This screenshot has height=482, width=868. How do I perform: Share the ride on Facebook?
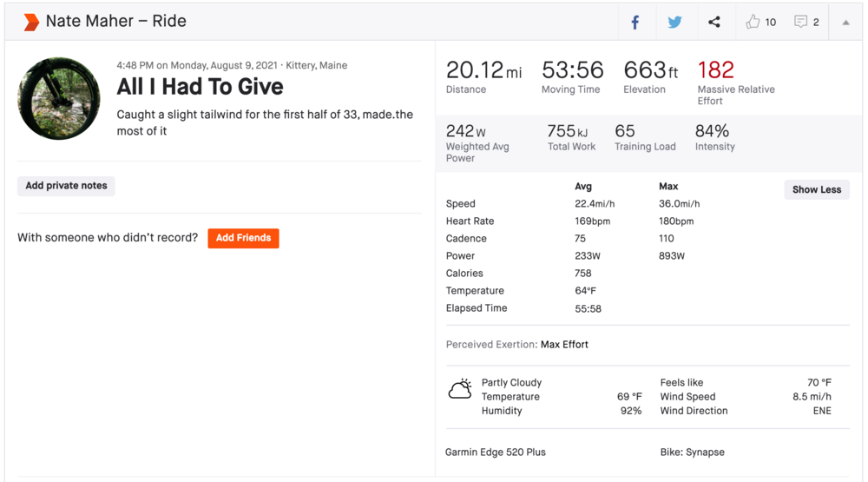635,23
